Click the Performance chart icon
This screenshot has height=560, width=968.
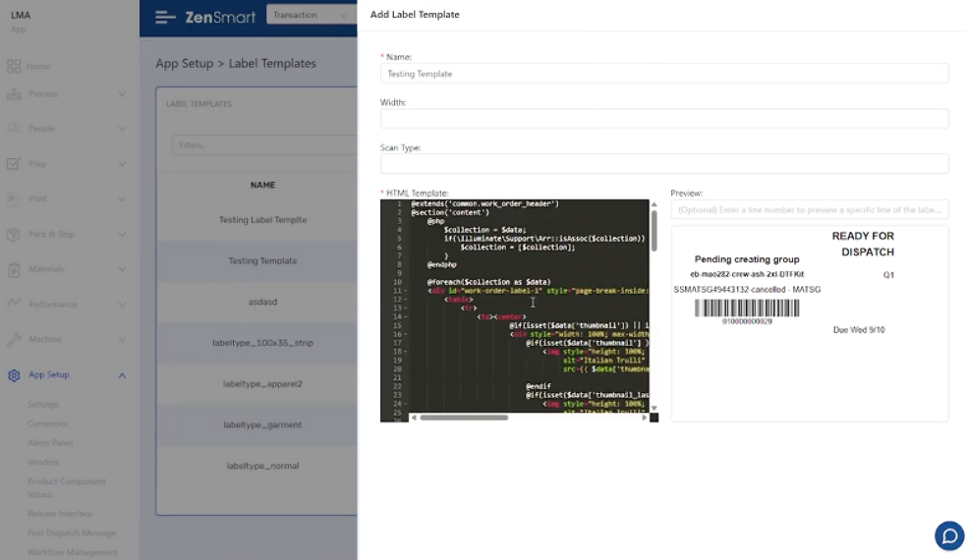pyautogui.click(x=14, y=304)
